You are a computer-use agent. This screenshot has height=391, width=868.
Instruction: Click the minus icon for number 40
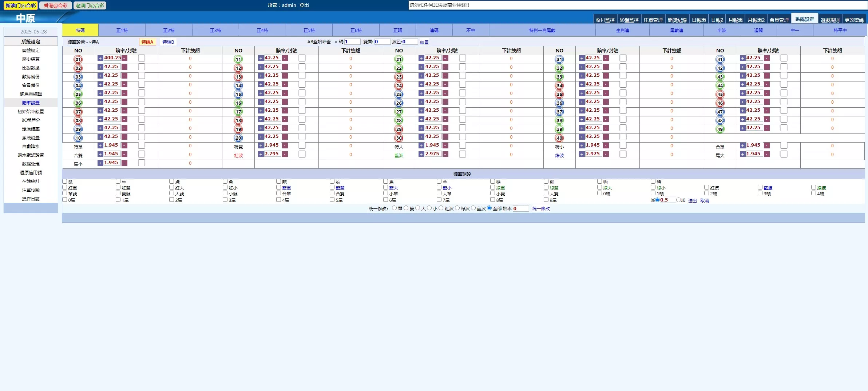606,137
